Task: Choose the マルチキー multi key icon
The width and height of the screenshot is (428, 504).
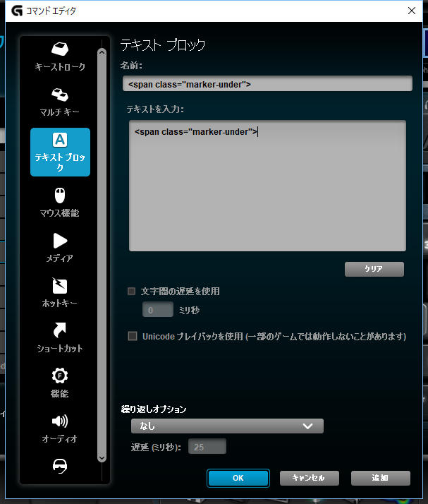Action: (x=60, y=95)
